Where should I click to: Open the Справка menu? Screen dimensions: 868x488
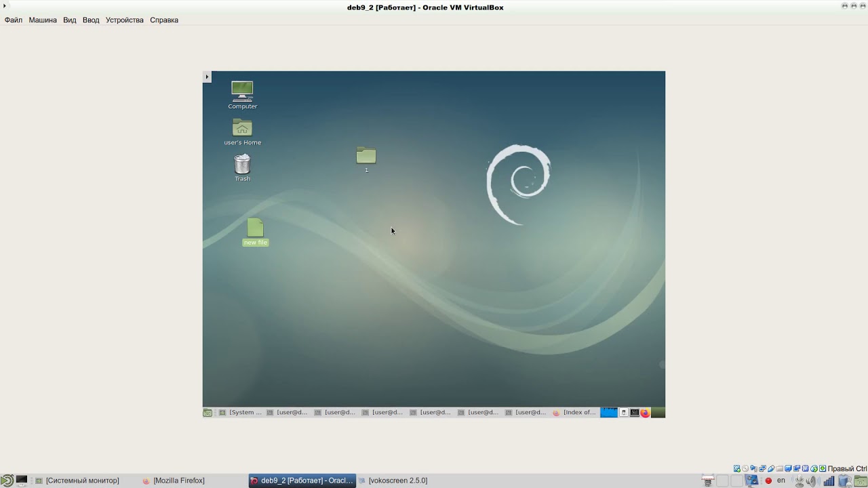164,20
